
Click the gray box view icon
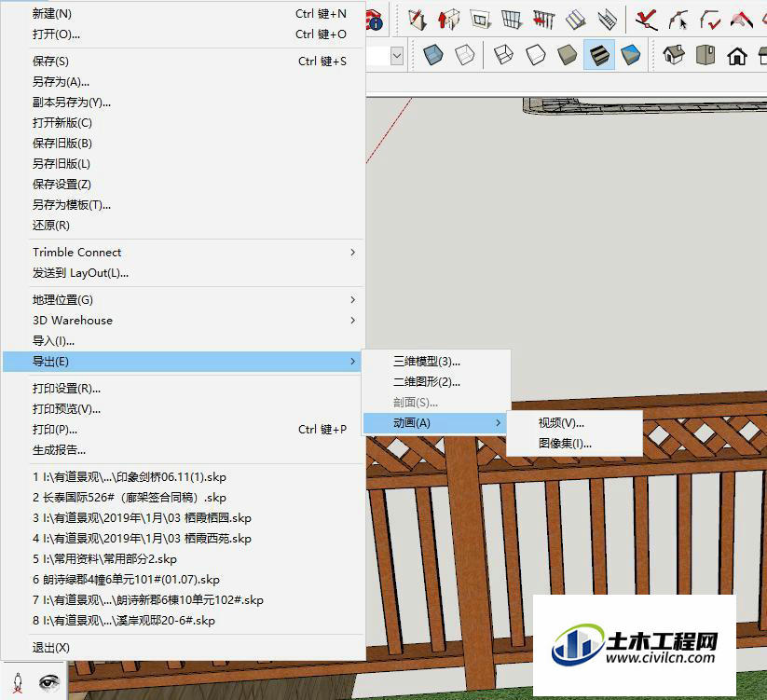click(x=705, y=55)
